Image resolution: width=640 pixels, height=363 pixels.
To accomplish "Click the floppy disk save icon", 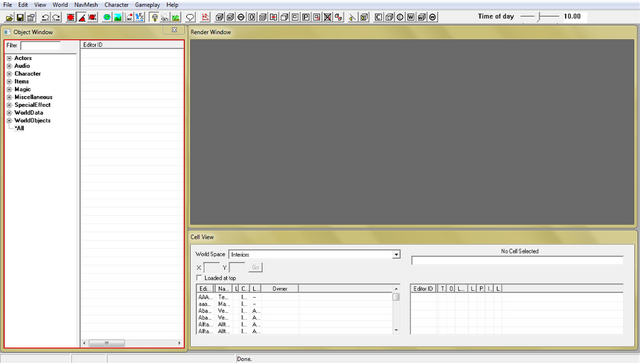I will (20, 17).
